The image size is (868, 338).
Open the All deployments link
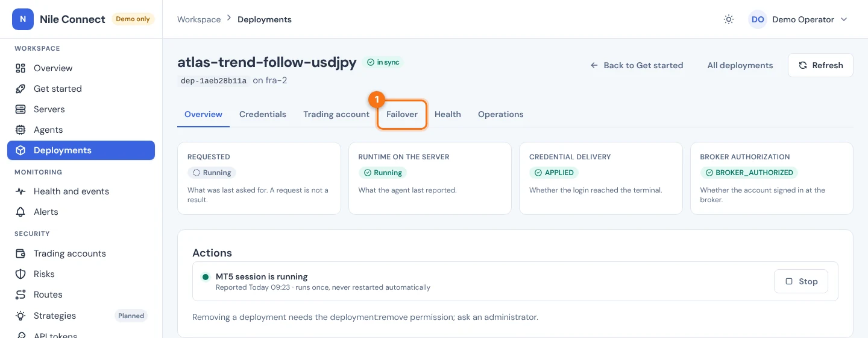[740, 65]
